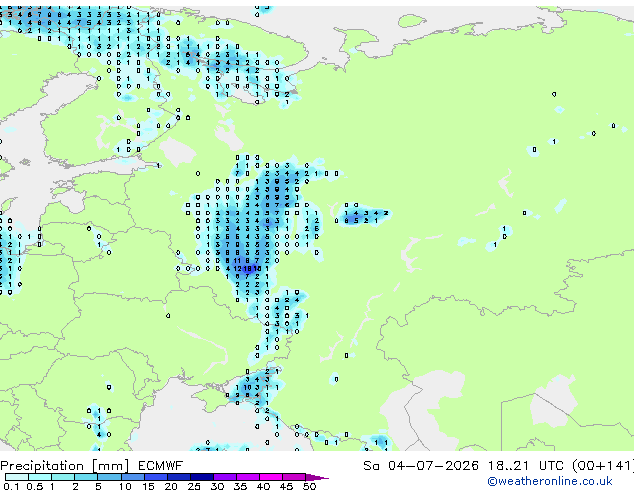The image size is (634, 490).
Task: Click the '25' legend scale label
Action: click(194, 486)
